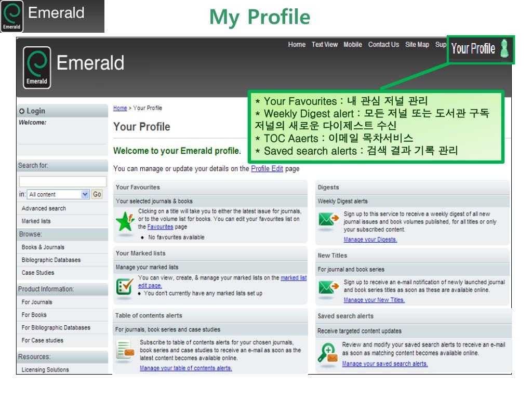Open the marked list edit page link

tap(222, 282)
